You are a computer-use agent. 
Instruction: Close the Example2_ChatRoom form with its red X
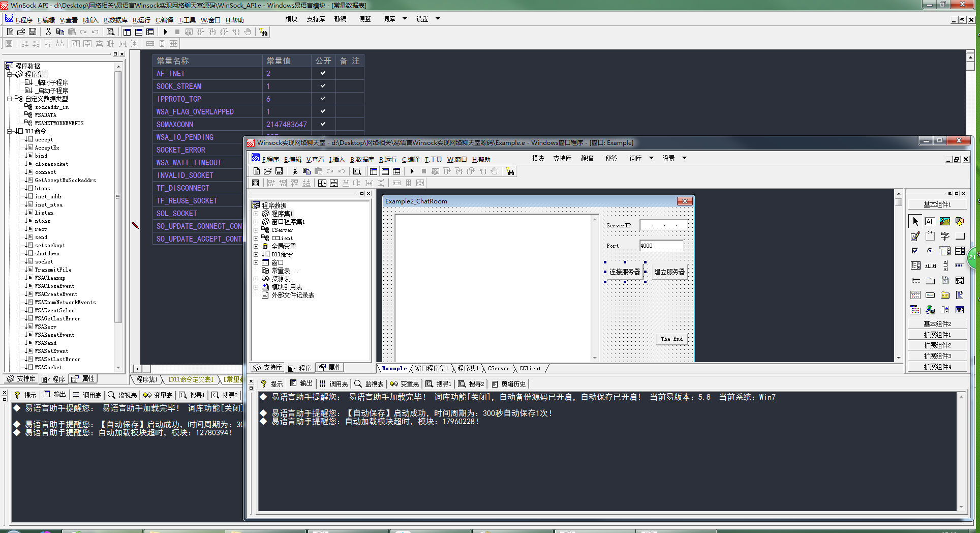(x=685, y=201)
